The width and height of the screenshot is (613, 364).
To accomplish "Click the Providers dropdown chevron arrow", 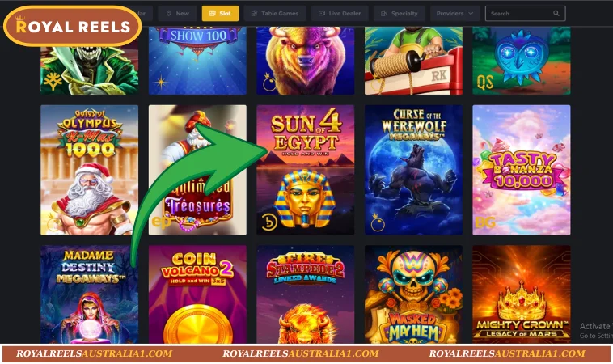I will click(471, 13).
